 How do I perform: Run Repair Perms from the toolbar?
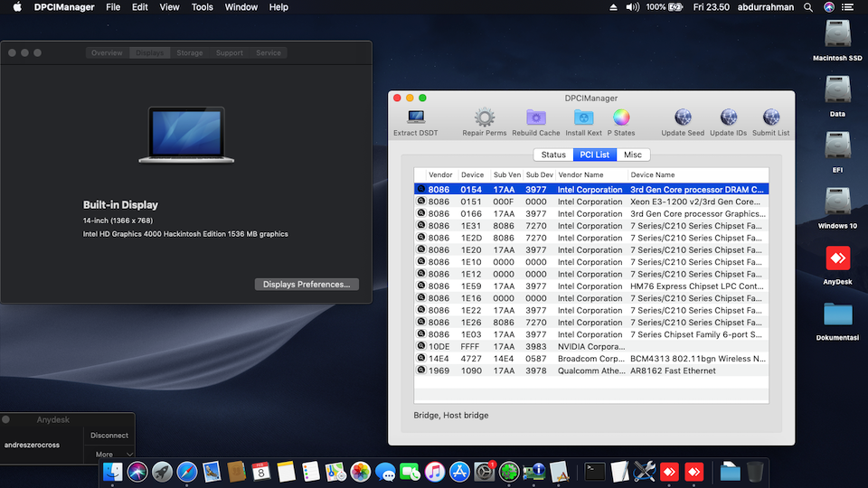click(x=485, y=118)
